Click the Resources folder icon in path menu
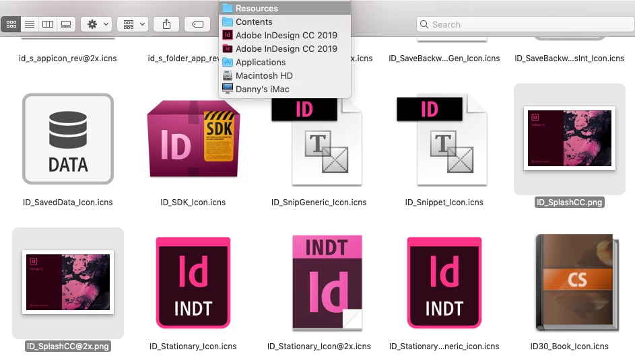This screenshot has height=364, width=635. 228,8
